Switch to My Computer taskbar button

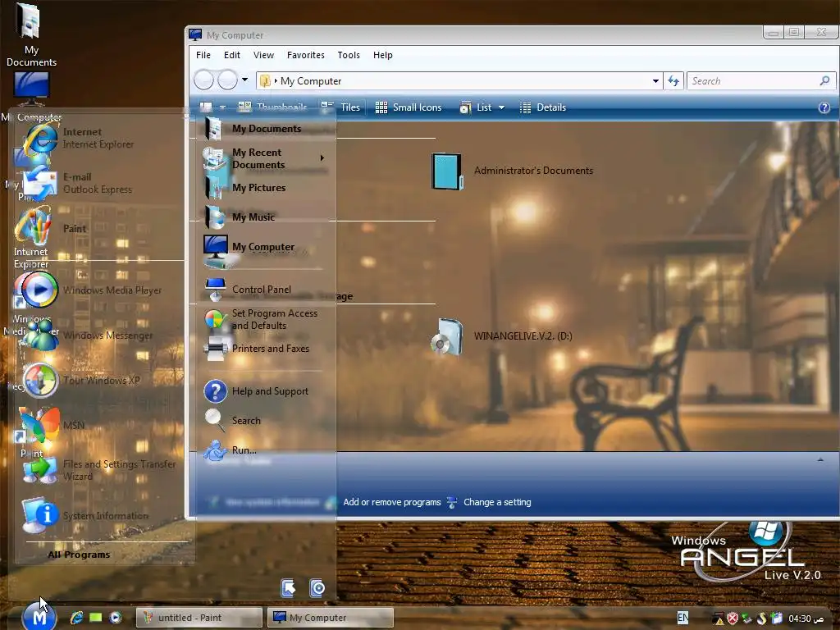(330, 618)
